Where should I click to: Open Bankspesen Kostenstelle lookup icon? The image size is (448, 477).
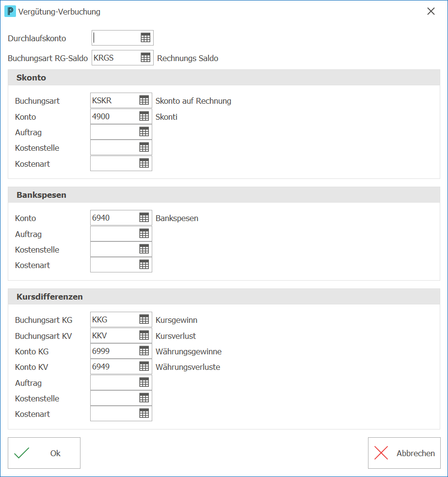coord(144,249)
